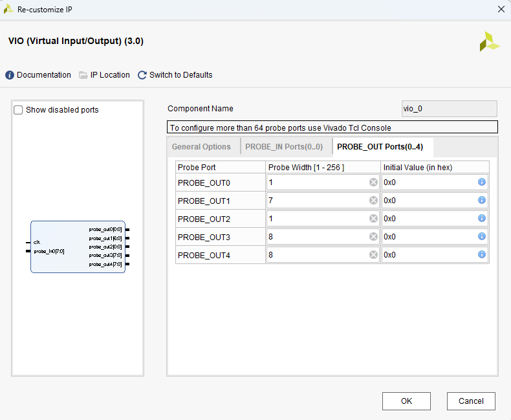Viewport: 511px width, 420px height.
Task: Click the Initial Value (in hex) header
Action: (x=435, y=167)
